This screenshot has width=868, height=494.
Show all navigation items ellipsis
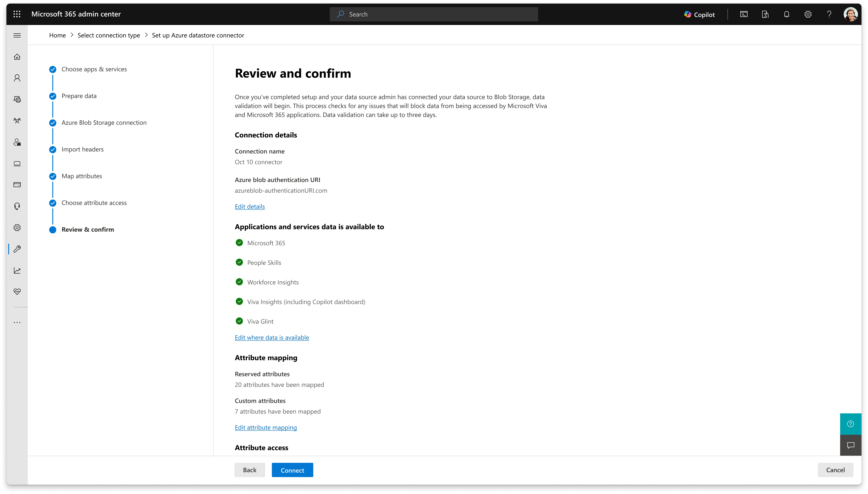point(17,322)
